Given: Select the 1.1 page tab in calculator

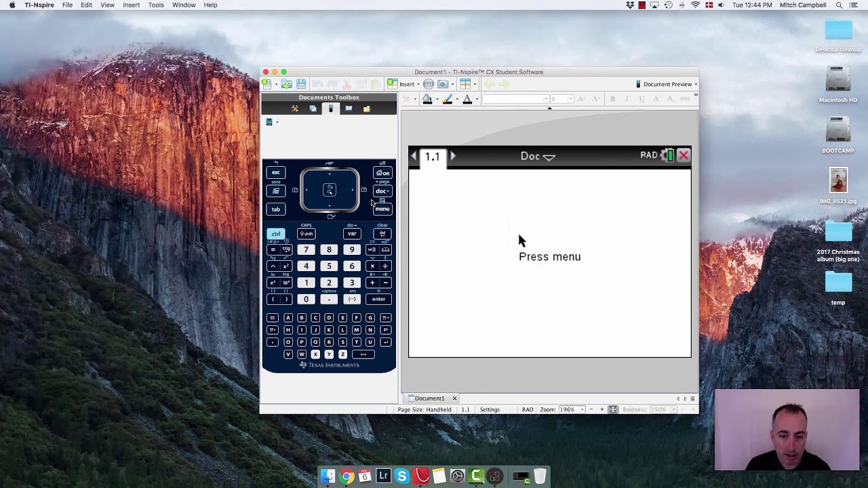Looking at the screenshot, I should click(433, 157).
